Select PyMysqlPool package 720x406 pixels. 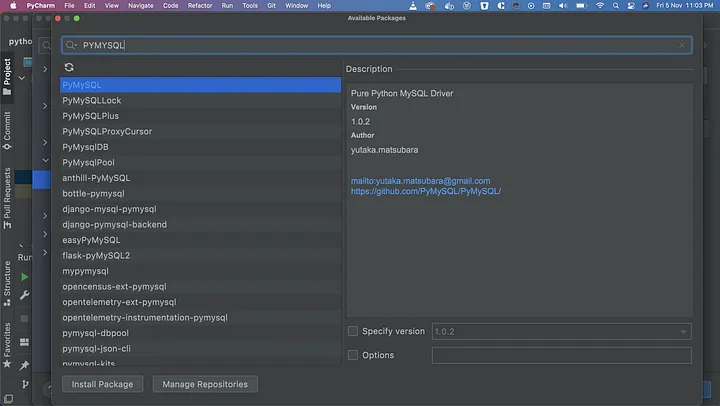(200, 163)
